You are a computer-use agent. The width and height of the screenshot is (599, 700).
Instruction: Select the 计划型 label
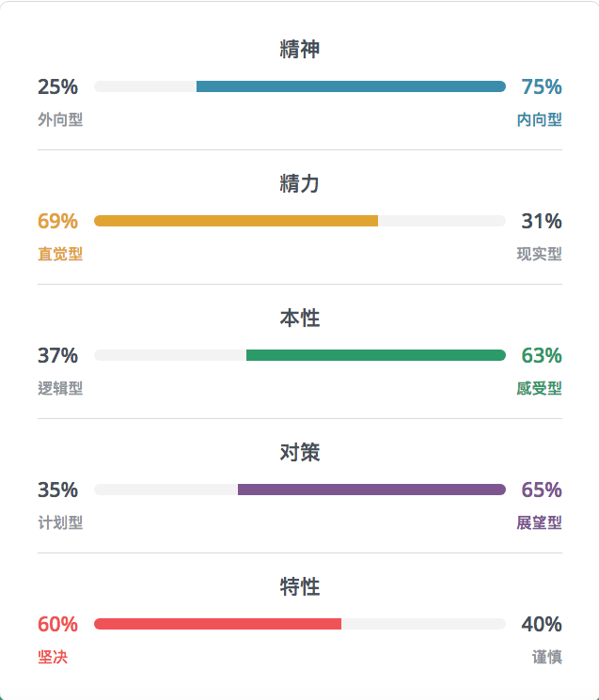(60, 522)
